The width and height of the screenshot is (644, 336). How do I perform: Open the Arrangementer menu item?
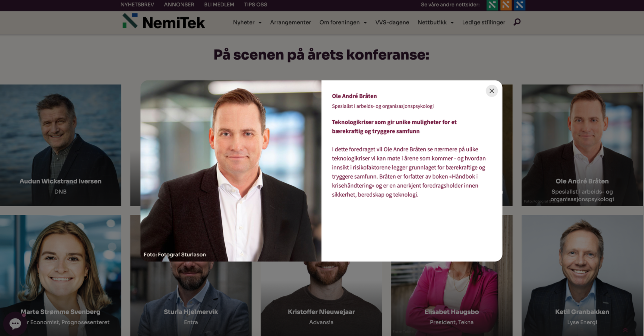tap(290, 22)
